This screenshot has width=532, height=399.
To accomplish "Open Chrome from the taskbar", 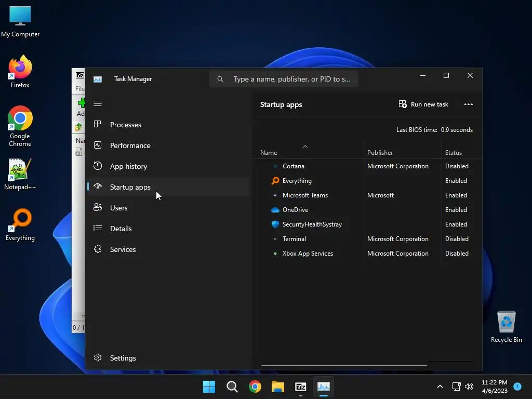I will (255, 387).
